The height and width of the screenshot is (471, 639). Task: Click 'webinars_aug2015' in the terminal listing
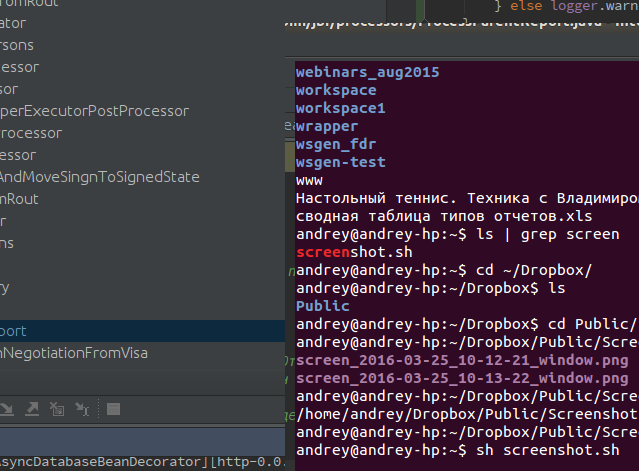pyautogui.click(x=368, y=72)
